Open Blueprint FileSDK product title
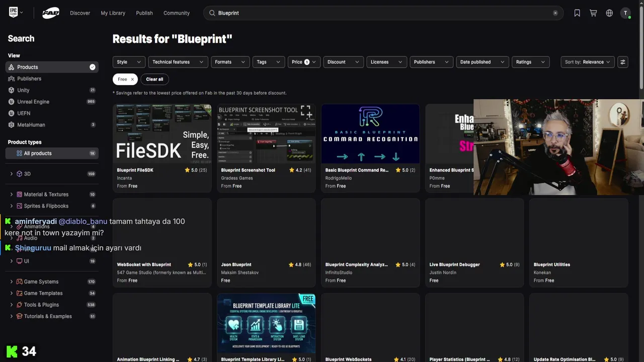The width and height of the screenshot is (644, 362). pyautogui.click(x=135, y=170)
